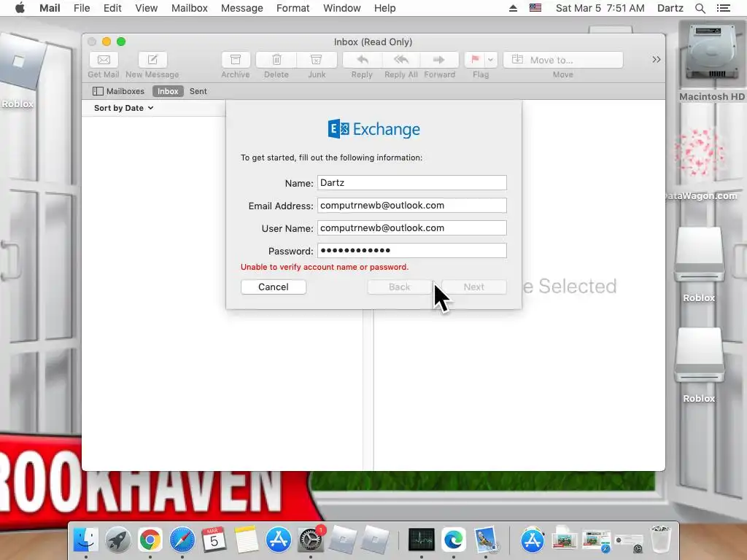Open the View menu
Screen dimensions: 747x560
[146, 8]
